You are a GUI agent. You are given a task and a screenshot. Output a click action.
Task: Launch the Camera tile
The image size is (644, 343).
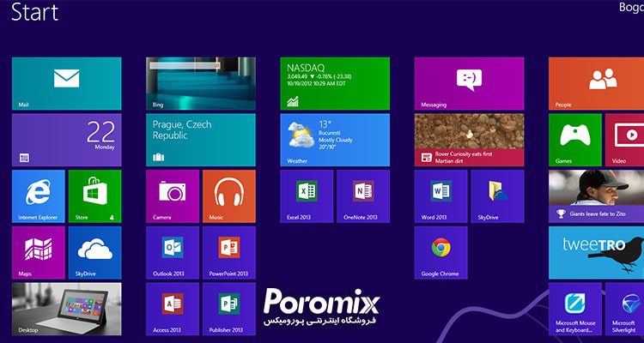coord(173,196)
